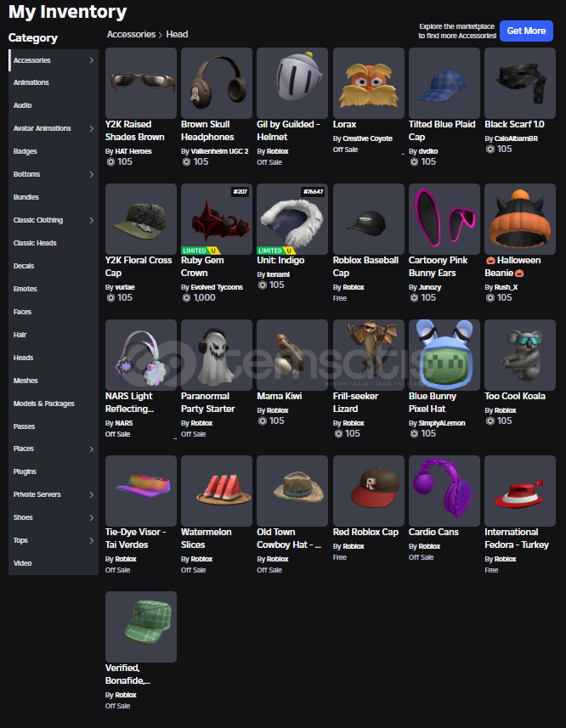Open the Mama Kiwi title link

pos(280,396)
